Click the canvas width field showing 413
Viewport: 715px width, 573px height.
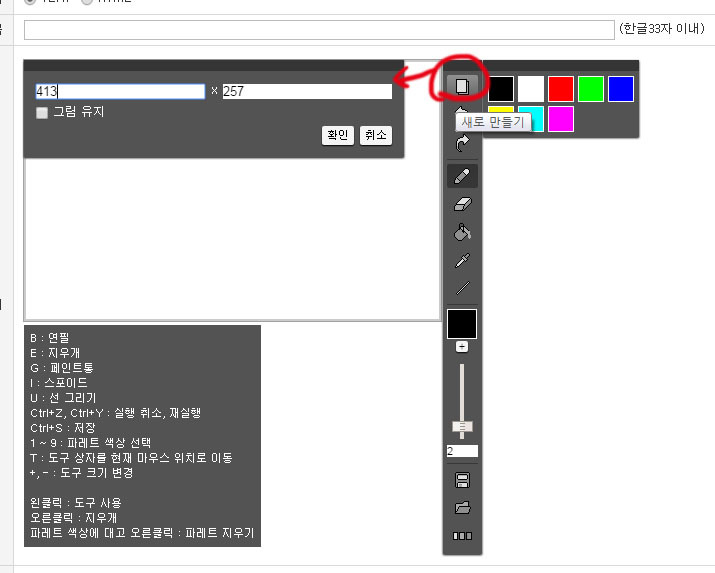click(x=120, y=91)
